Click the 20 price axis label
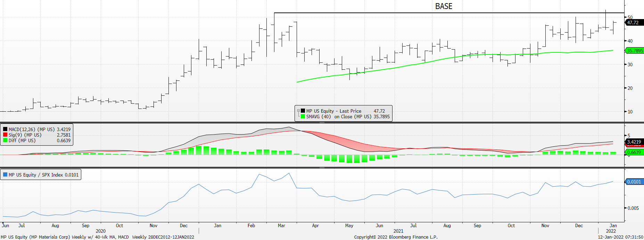The image size is (644, 240). tap(630, 88)
